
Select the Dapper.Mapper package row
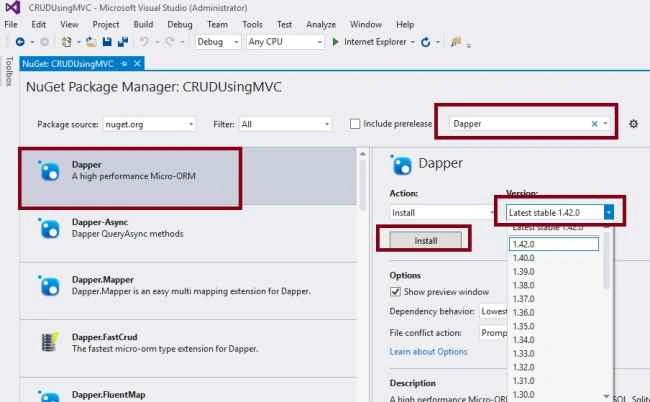189,291
